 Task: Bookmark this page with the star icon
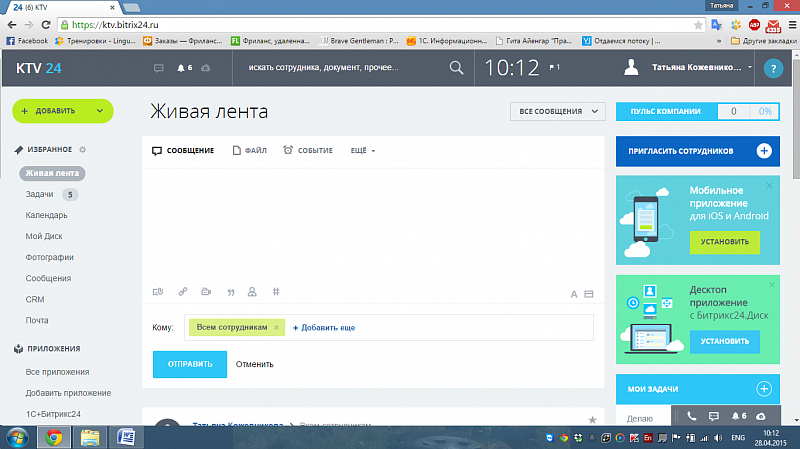[x=698, y=25]
